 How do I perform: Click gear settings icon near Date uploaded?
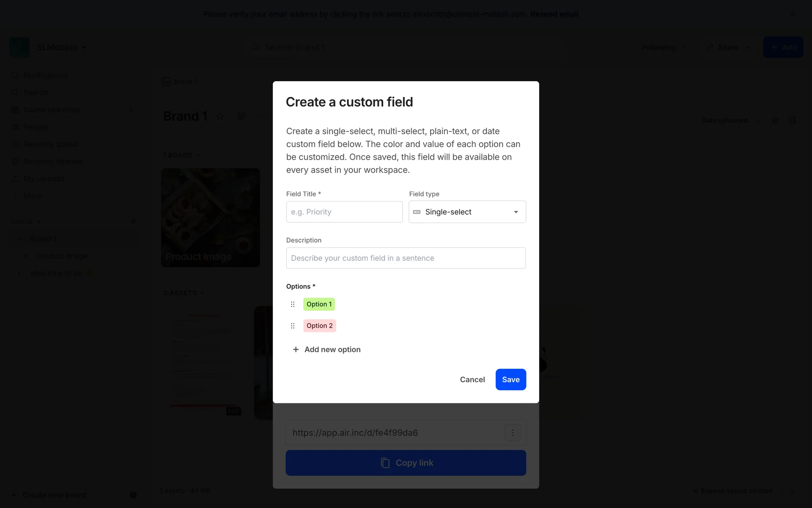(775, 121)
